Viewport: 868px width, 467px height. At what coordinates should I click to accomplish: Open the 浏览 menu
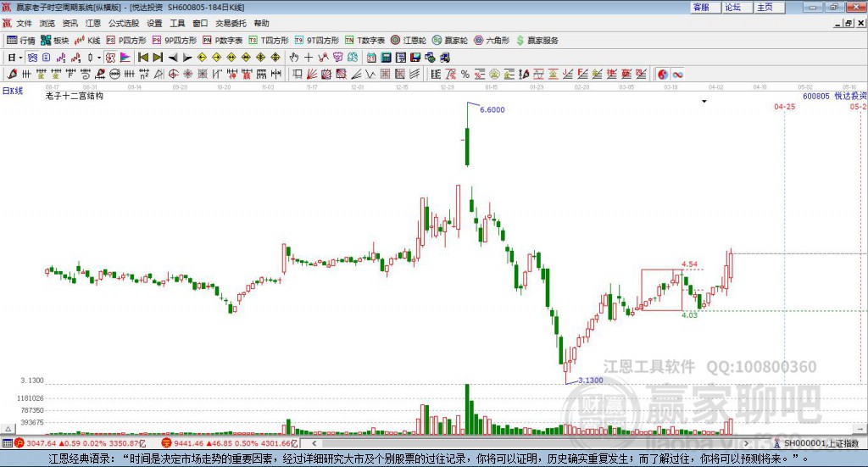pyautogui.click(x=47, y=23)
